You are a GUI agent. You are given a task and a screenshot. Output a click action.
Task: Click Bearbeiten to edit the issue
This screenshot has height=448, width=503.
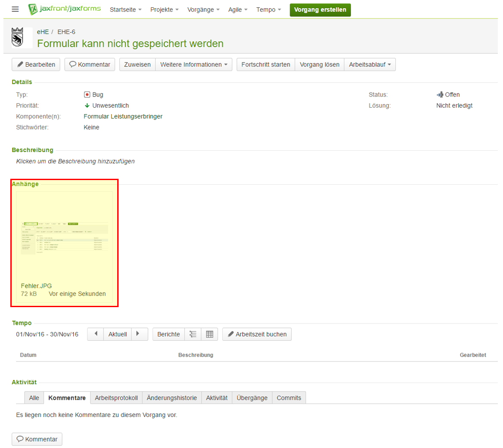pos(36,65)
